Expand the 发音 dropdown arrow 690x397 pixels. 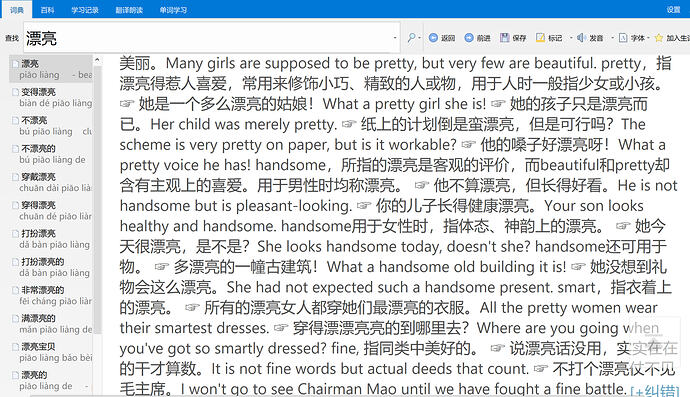[612, 38]
